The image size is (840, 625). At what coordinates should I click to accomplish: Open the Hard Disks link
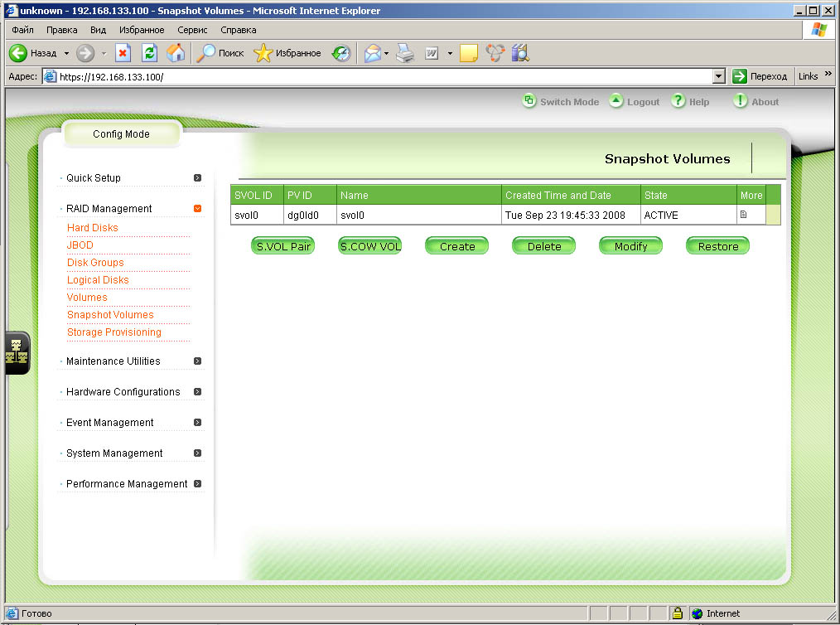tap(92, 228)
